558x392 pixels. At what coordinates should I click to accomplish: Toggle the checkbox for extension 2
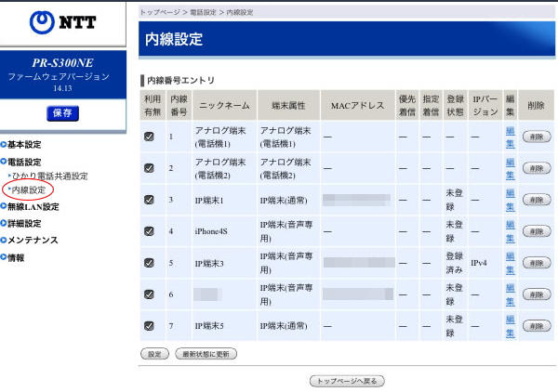click(x=149, y=168)
